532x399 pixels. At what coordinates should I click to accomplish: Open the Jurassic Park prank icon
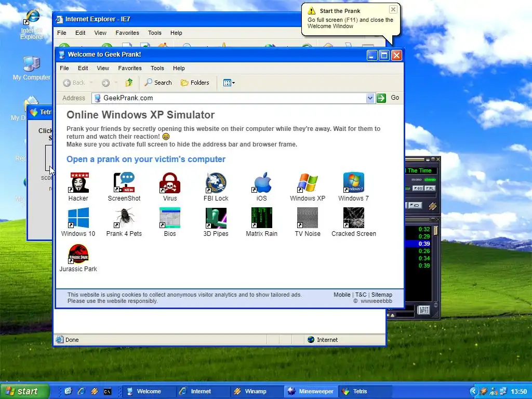[78, 258]
